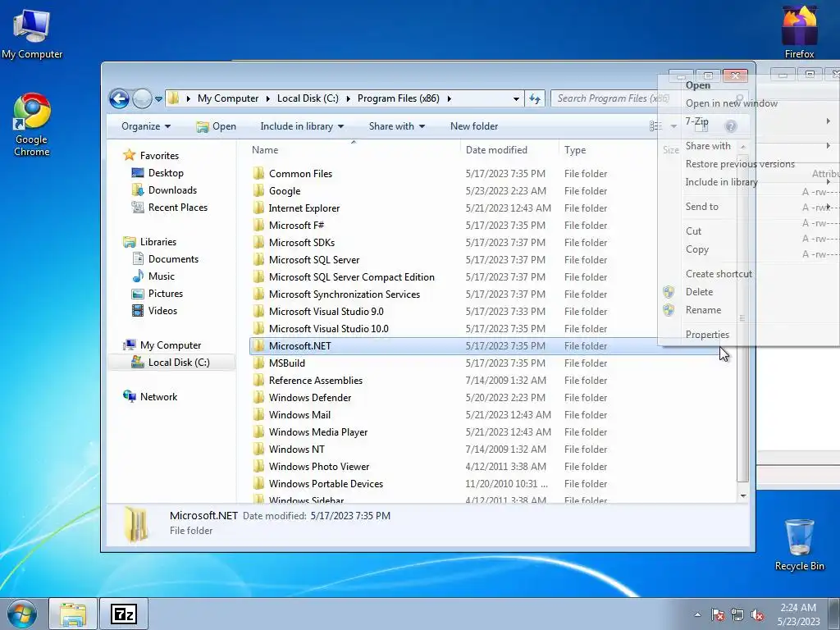Click the Windows Start orb button

[22, 614]
